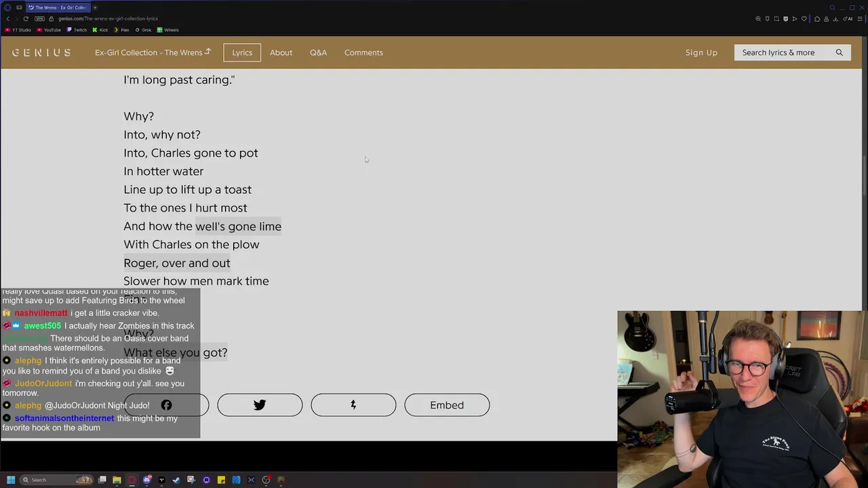Screen dimensions: 868x488
Task: Open a new tab with the plus button
Action: pos(95,7)
